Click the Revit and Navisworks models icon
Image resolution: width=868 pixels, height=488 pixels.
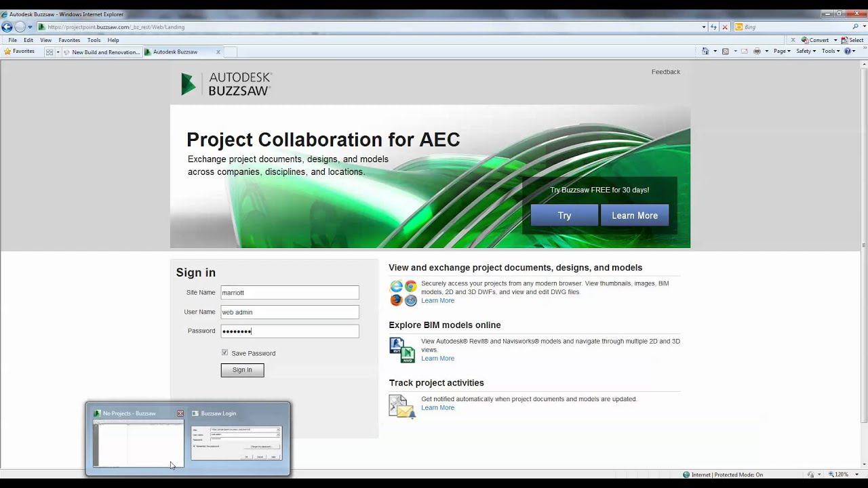(x=401, y=350)
